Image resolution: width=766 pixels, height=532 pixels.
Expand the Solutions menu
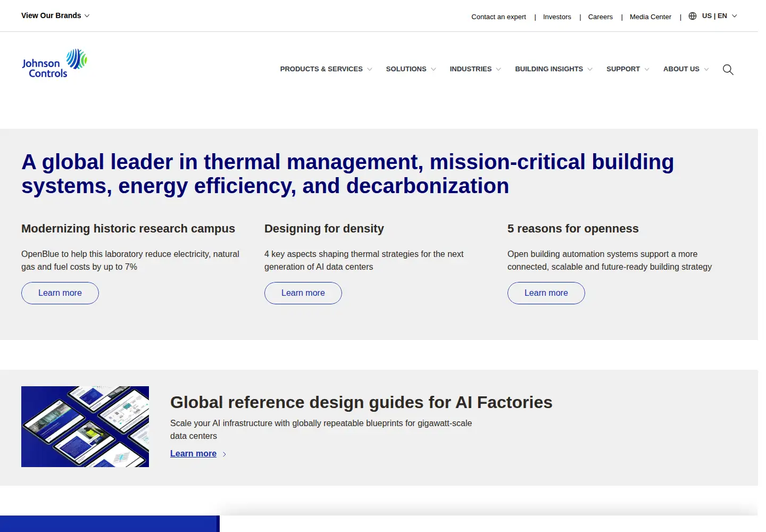411,69
